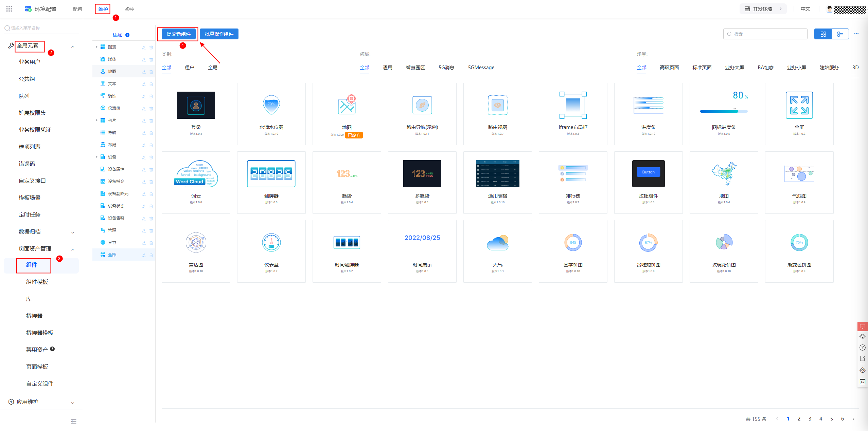Switch to grid view layout icon
868x431 pixels.
coord(823,34)
